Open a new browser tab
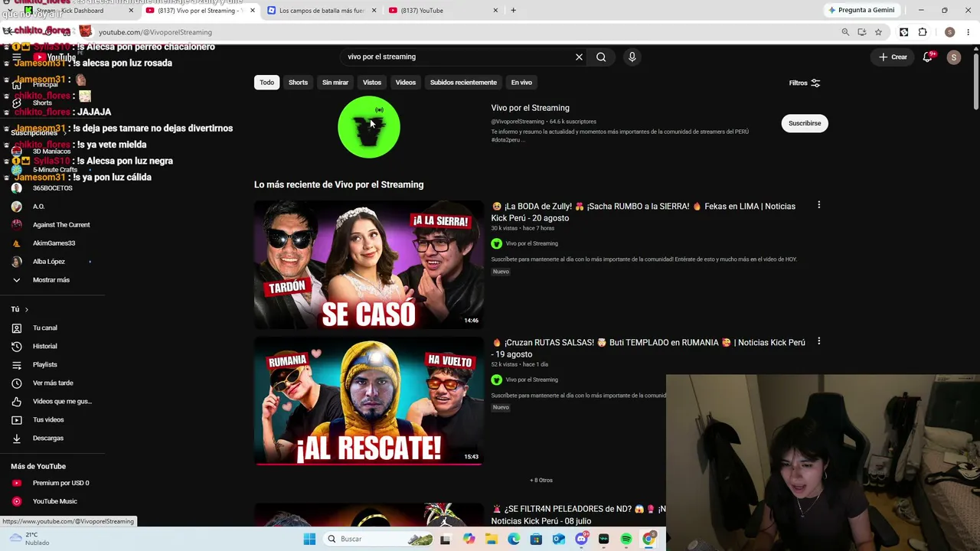 tap(513, 11)
